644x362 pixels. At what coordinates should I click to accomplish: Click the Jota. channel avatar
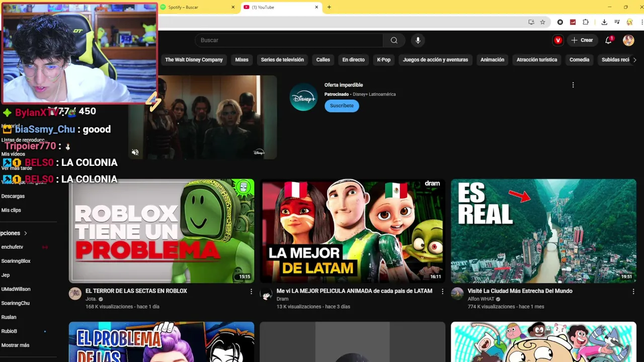click(75, 294)
